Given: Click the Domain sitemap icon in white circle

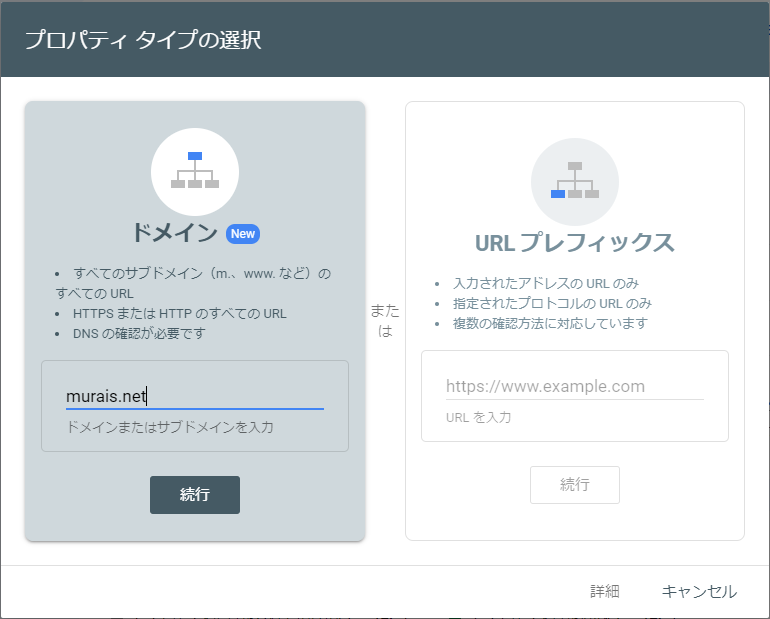Looking at the screenshot, I should click(194, 172).
